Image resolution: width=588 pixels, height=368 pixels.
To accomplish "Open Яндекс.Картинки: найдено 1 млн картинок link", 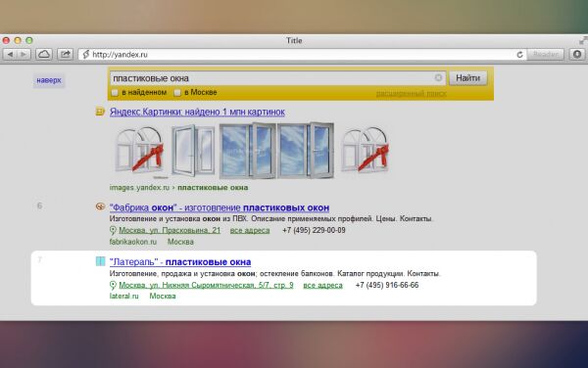I will [197, 112].
